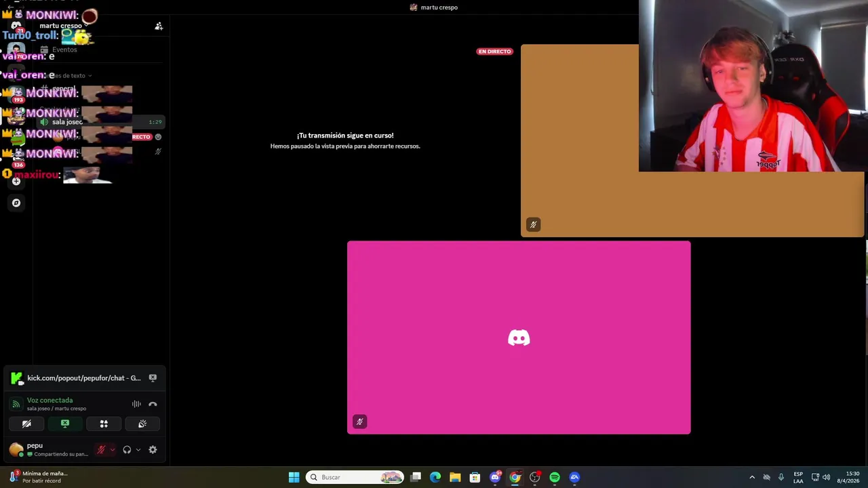Open the Windows Start menu
Screen dimensions: 868x488
(x=294, y=477)
